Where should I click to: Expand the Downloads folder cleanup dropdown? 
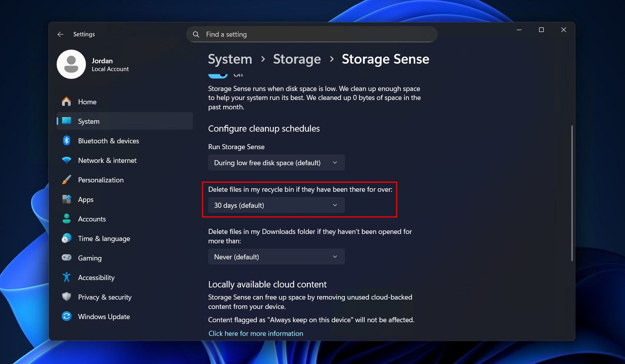coord(276,257)
